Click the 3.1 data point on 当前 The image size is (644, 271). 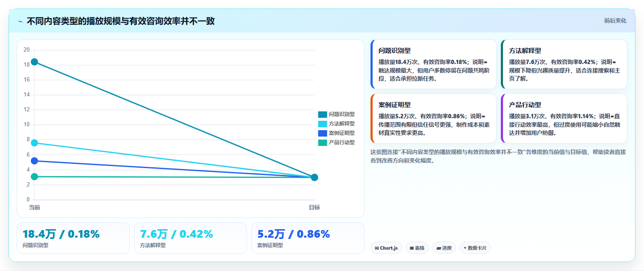tap(34, 177)
